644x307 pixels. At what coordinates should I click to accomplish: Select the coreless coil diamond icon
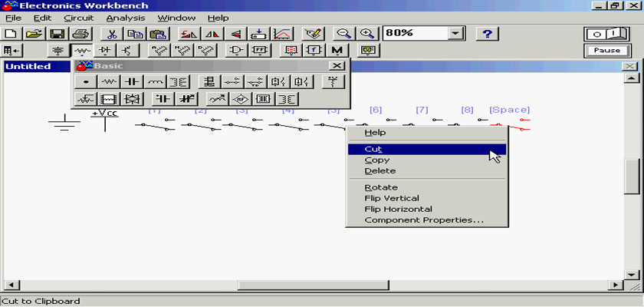click(x=240, y=99)
